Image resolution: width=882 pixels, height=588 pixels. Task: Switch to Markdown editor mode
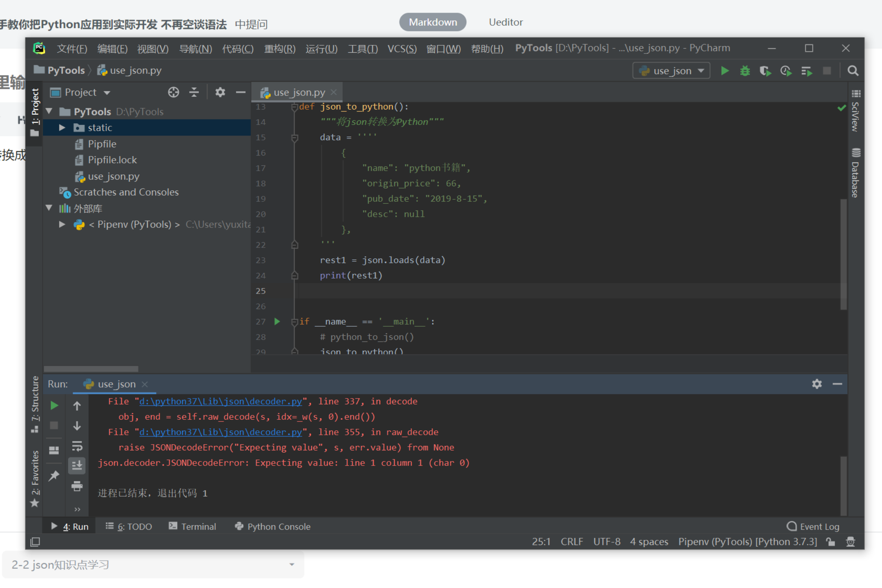tap(433, 22)
